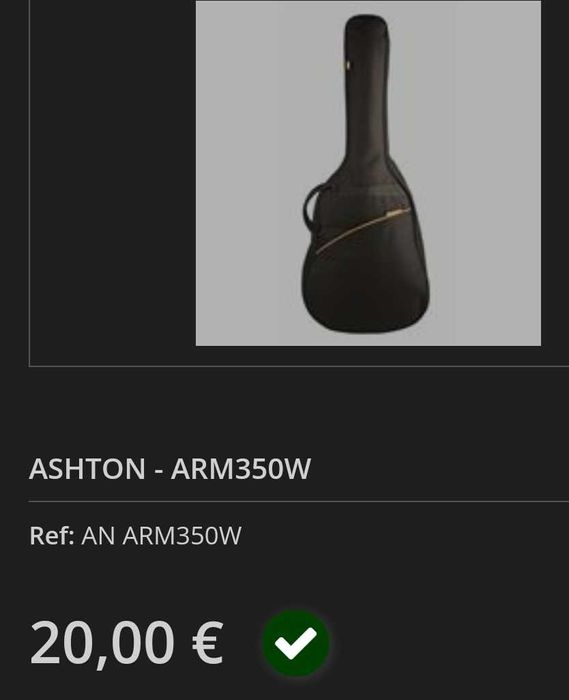
Task: Click the small tag near the bag's headstock
Action: click(x=349, y=65)
